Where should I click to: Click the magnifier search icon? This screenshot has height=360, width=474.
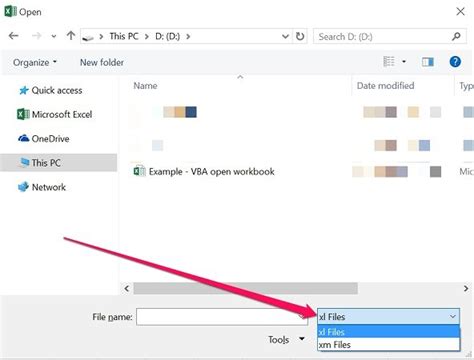[456, 36]
